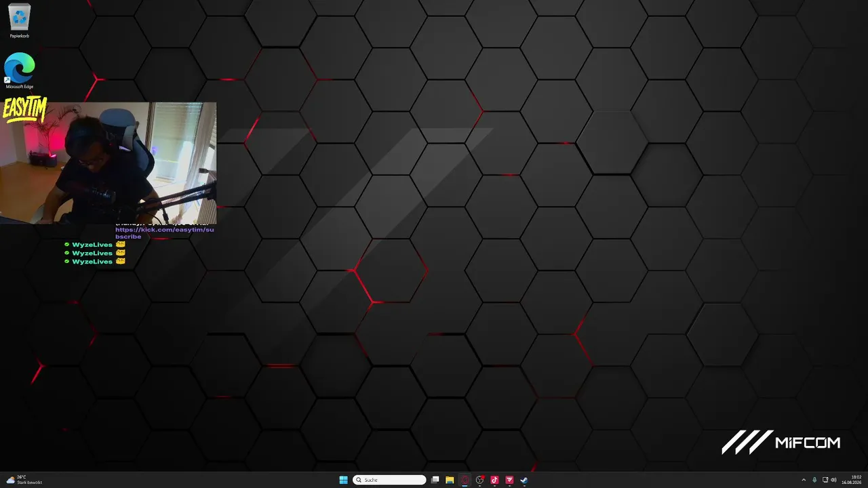The width and height of the screenshot is (868, 488).
Task: Open the pink TF app on the taskbar
Action: click(509, 480)
